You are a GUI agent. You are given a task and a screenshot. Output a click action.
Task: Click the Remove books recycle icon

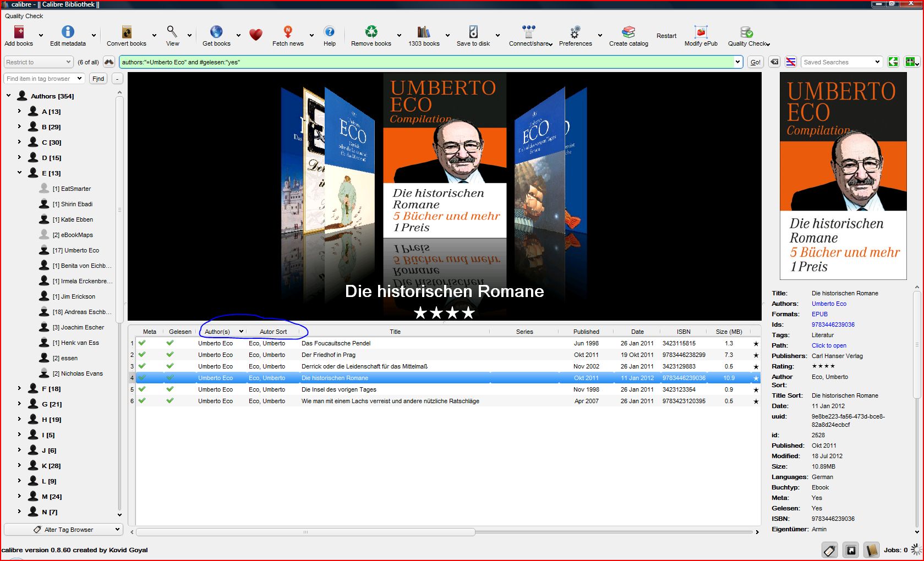coord(371,32)
